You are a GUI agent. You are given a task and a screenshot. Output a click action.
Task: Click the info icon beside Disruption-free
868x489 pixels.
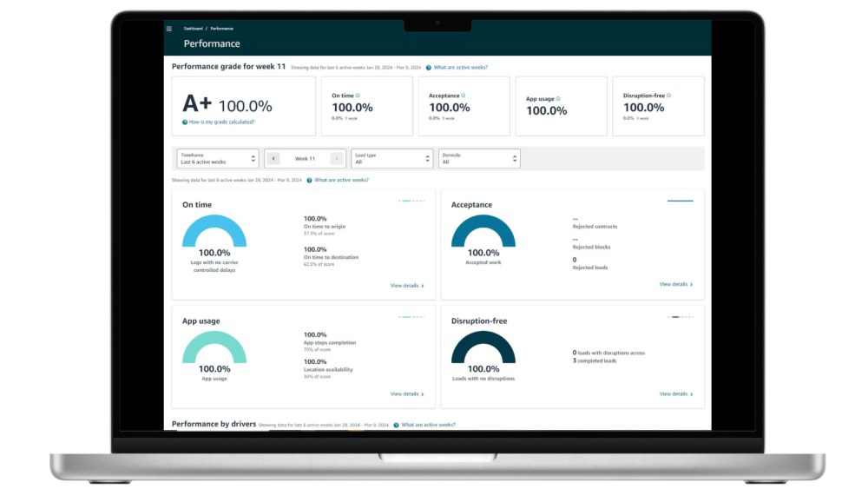coord(668,96)
